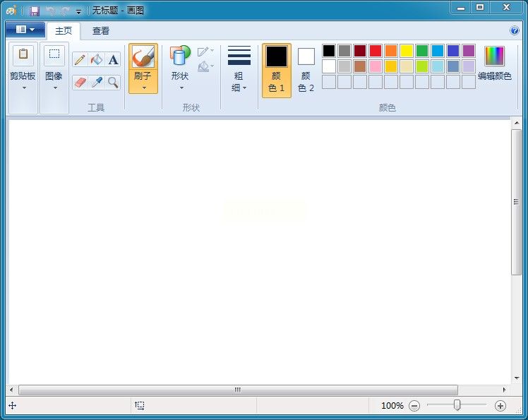Select the Magnifier tool
This screenshot has height=420, width=528.
[113, 83]
